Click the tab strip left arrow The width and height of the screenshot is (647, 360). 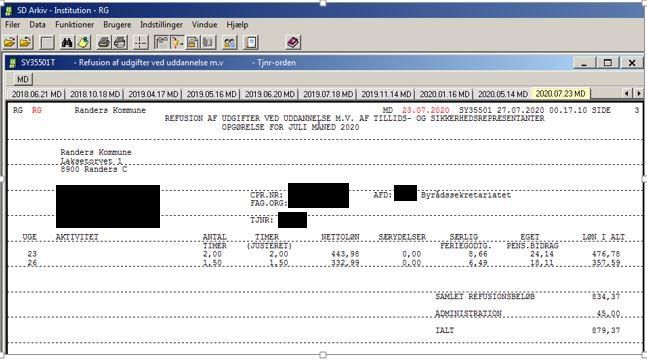pyautogui.click(x=627, y=94)
